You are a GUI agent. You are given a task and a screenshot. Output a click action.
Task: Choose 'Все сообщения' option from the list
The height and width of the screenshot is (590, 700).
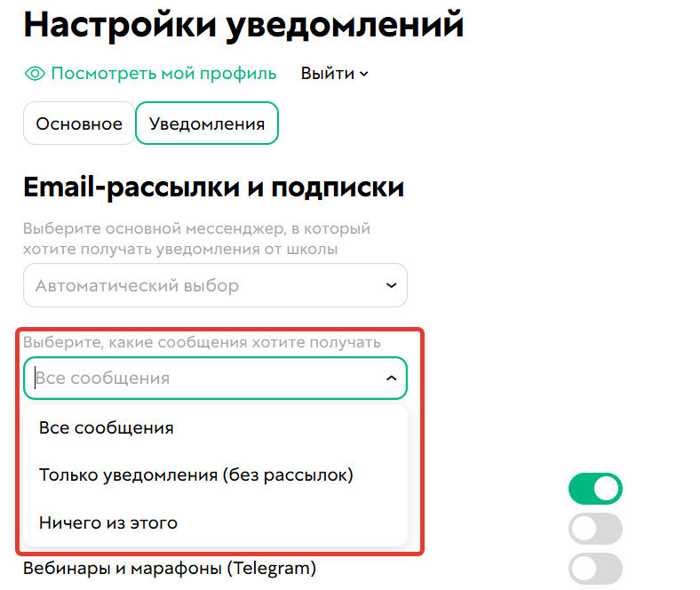point(215,427)
